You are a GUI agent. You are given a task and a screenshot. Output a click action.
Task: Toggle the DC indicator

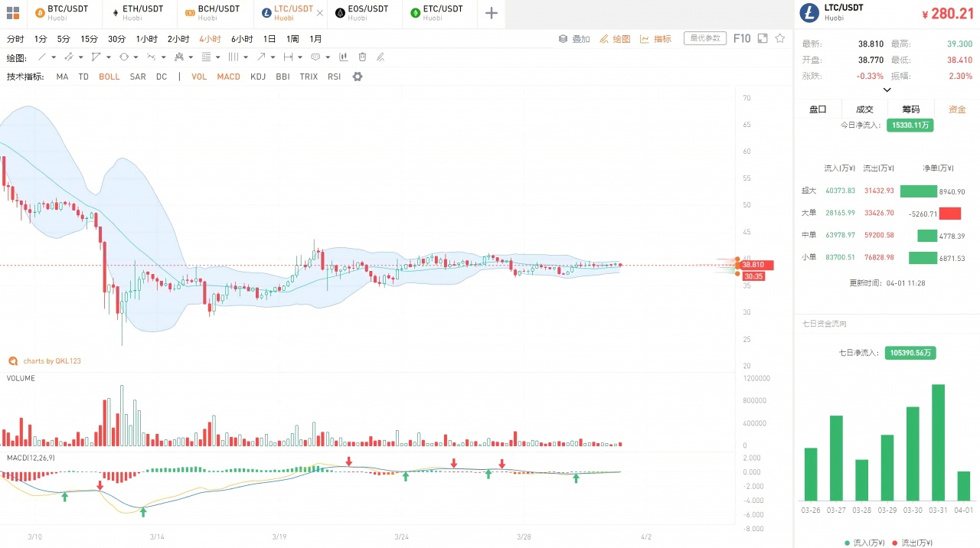pos(162,77)
